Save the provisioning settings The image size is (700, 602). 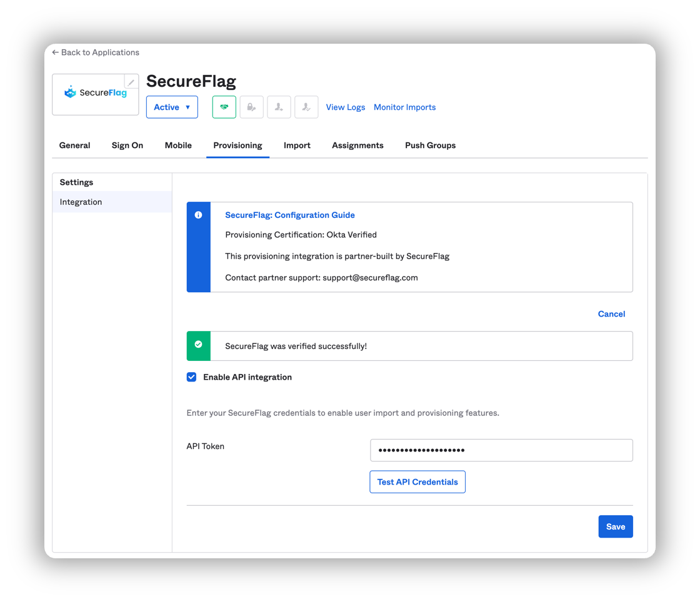[x=615, y=526]
